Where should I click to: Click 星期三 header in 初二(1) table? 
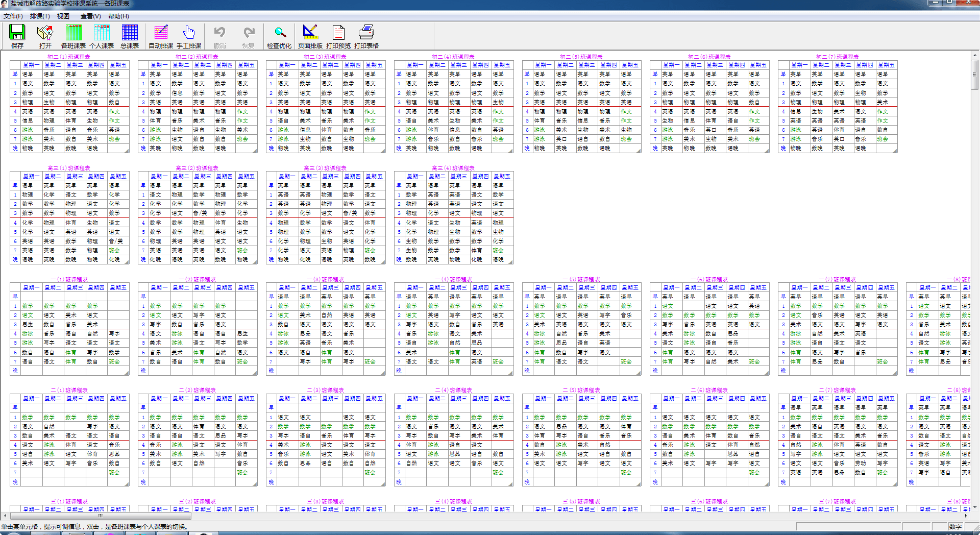click(x=75, y=65)
